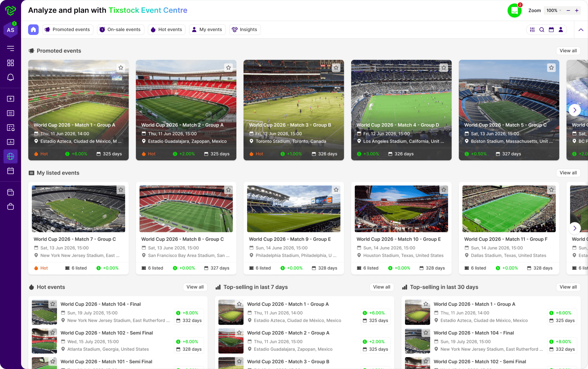Open the notifications bell in sidebar
The height and width of the screenshot is (369, 588).
click(11, 77)
